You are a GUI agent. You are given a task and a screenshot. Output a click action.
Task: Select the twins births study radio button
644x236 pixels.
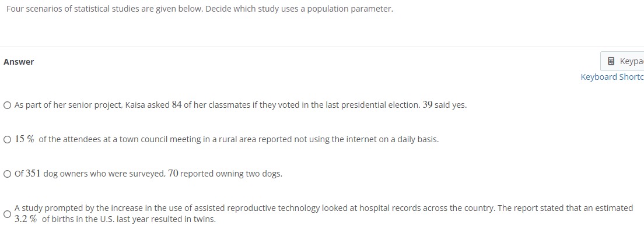7,214
